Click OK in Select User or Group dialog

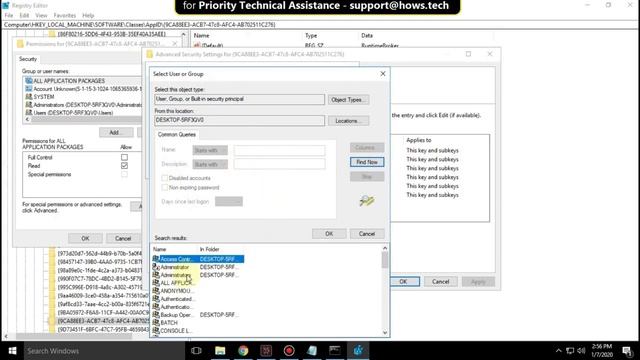(x=329, y=233)
